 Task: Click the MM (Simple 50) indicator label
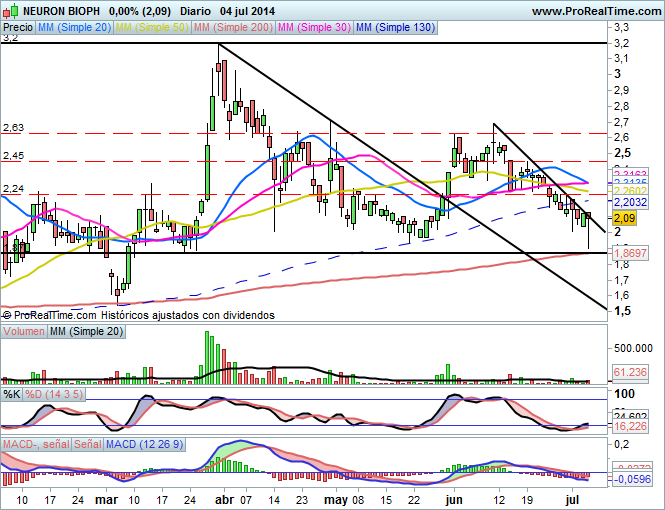(x=151, y=29)
